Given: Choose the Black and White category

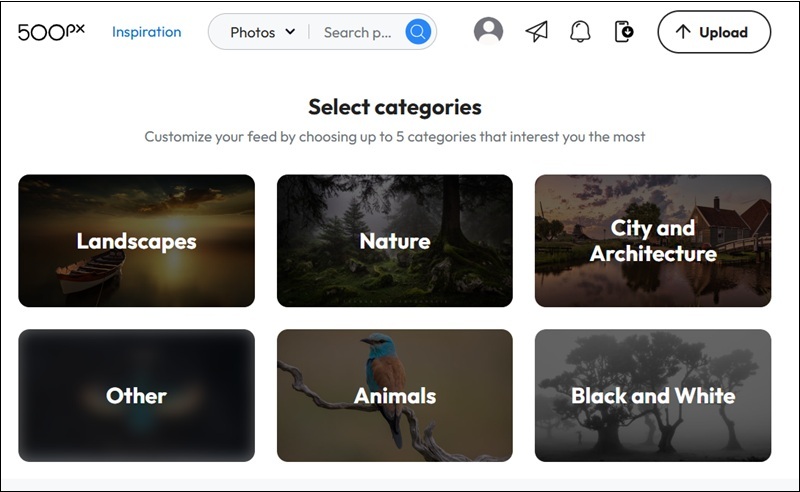Looking at the screenshot, I should point(653,396).
